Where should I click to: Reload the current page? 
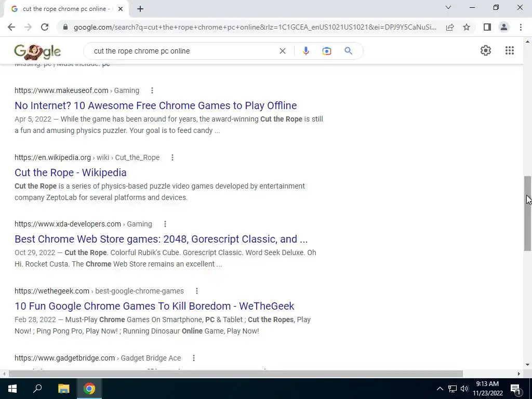pos(45,27)
